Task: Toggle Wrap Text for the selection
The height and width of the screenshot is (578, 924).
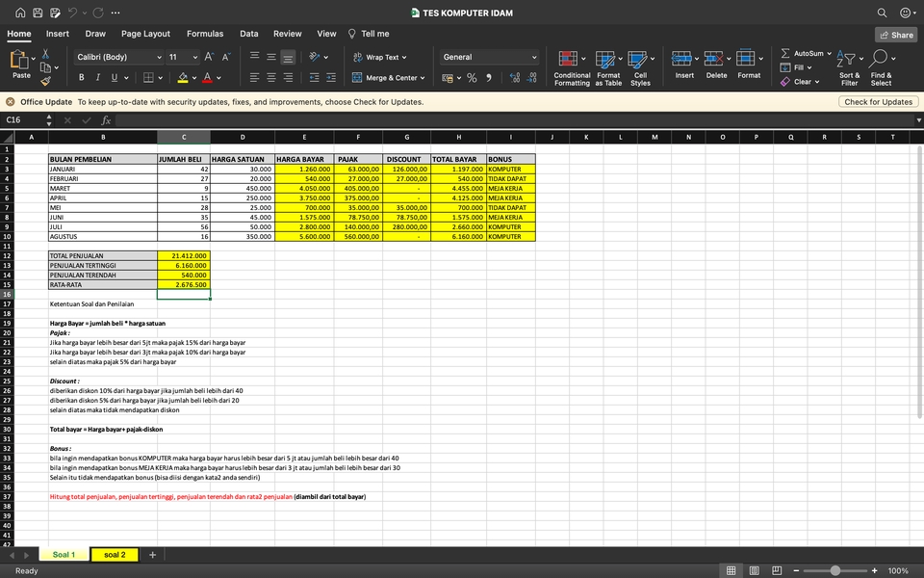Action: point(381,57)
